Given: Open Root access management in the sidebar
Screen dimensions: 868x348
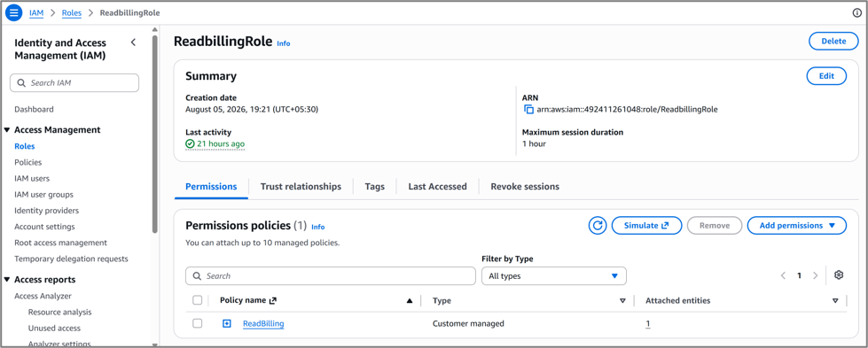Looking at the screenshot, I should click(x=61, y=243).
